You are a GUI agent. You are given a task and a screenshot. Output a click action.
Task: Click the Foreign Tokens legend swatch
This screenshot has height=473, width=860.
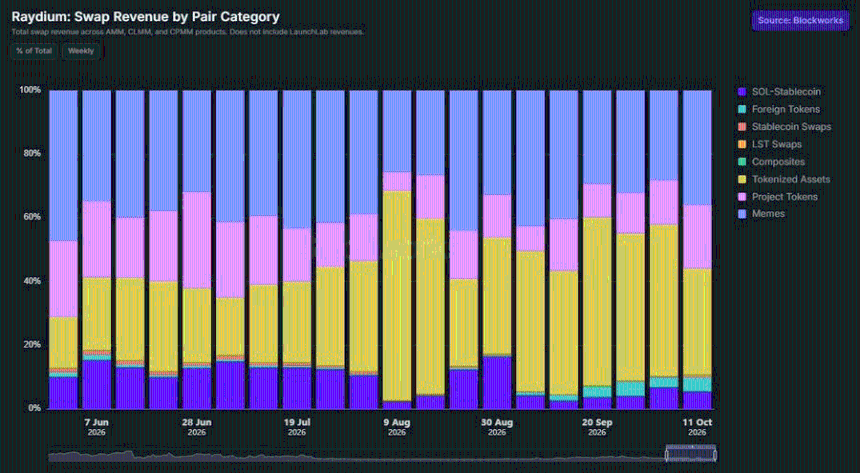[743, 109]
